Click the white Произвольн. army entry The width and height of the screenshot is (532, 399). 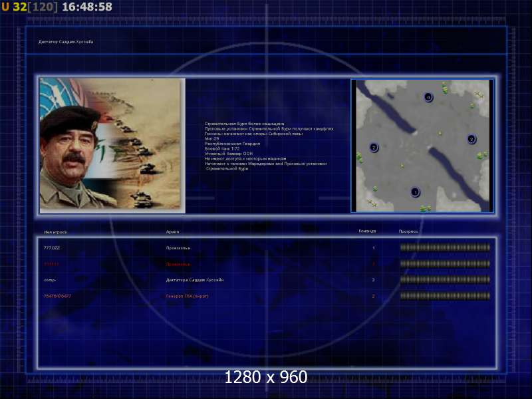(178, 248)
